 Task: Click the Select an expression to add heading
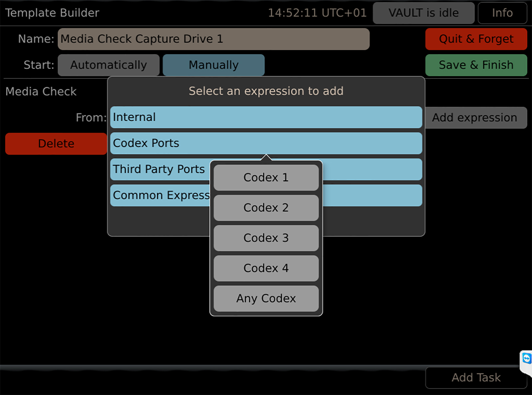tap(266, 91)
